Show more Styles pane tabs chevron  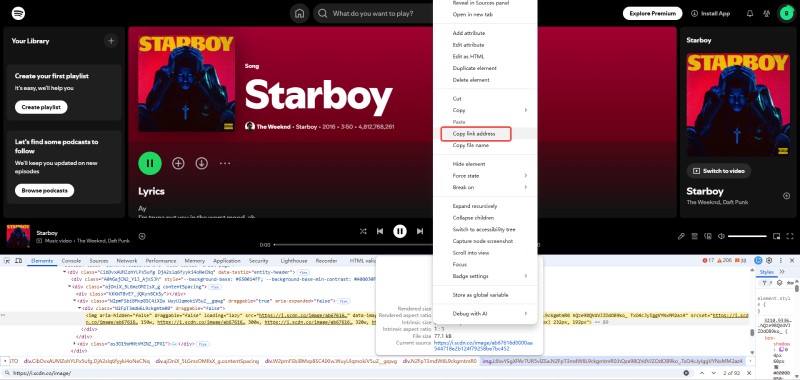[x=782, y=272]
